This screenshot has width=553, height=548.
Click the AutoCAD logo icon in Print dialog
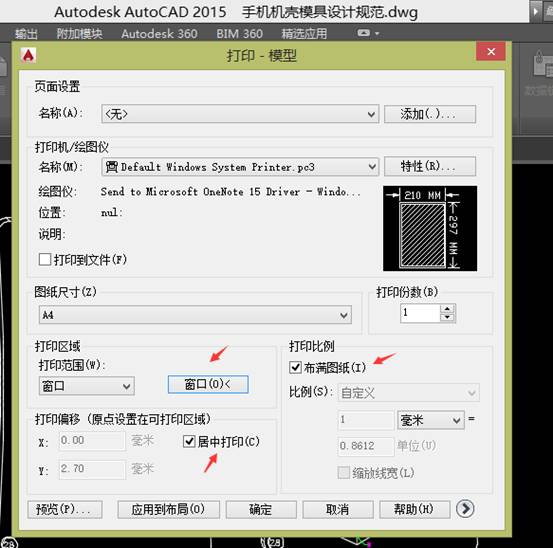click(28, 55)
